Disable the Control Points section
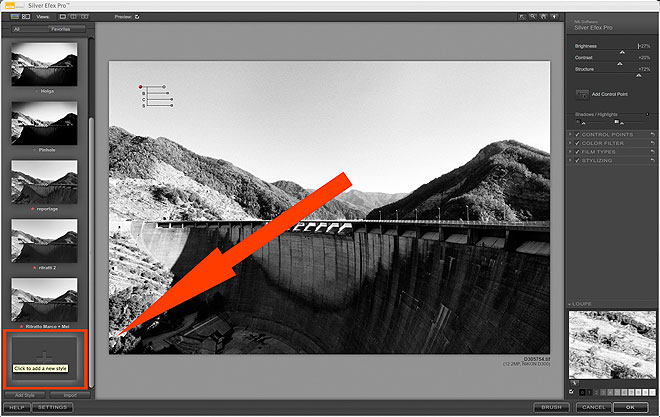 coord(577,135)
